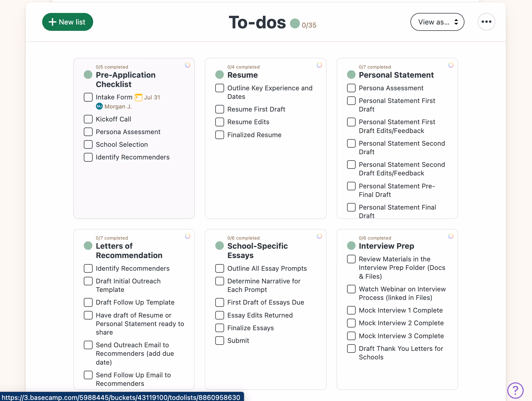Open the Letters of Recommendation list title
This screenshot has height=401, width=532.
click(129, 250)
